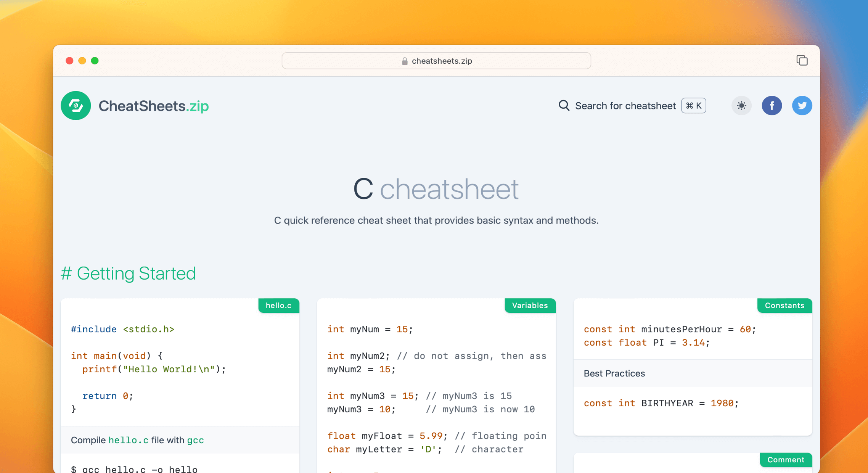Toggle the light/dark theme sun button
This screenshot has width=868, height=473.
tap(741, 106)
